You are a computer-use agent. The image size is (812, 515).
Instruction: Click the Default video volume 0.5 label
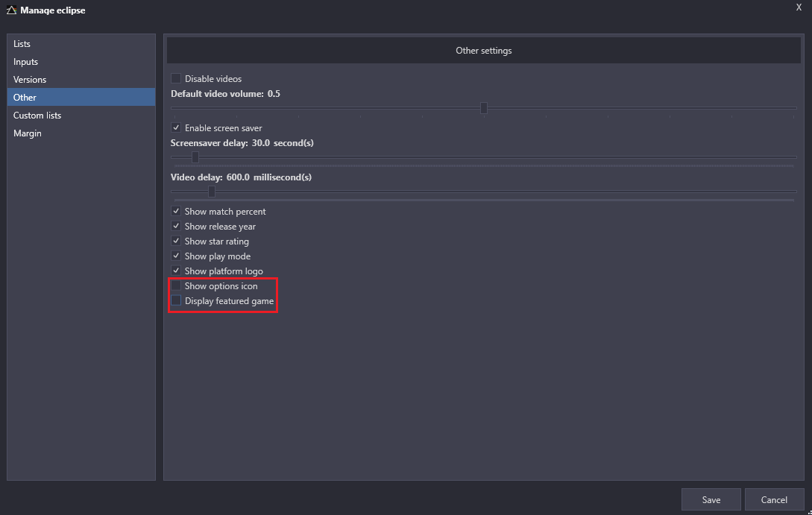point(225,94)
